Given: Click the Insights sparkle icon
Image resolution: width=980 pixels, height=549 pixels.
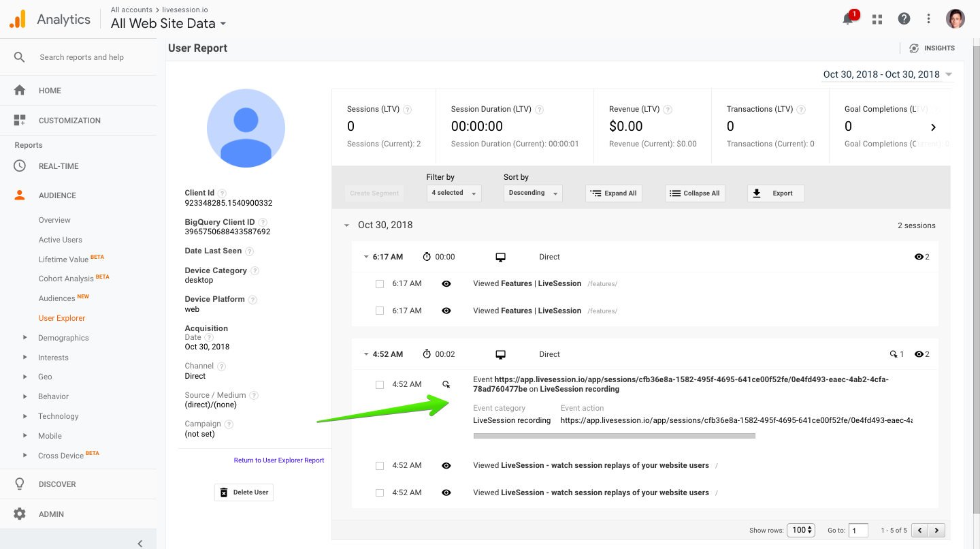Looking at the screenshot, I should point(913,48).
